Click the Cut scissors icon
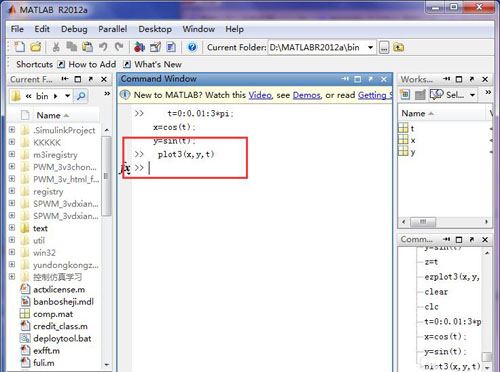 click(56, 47)
